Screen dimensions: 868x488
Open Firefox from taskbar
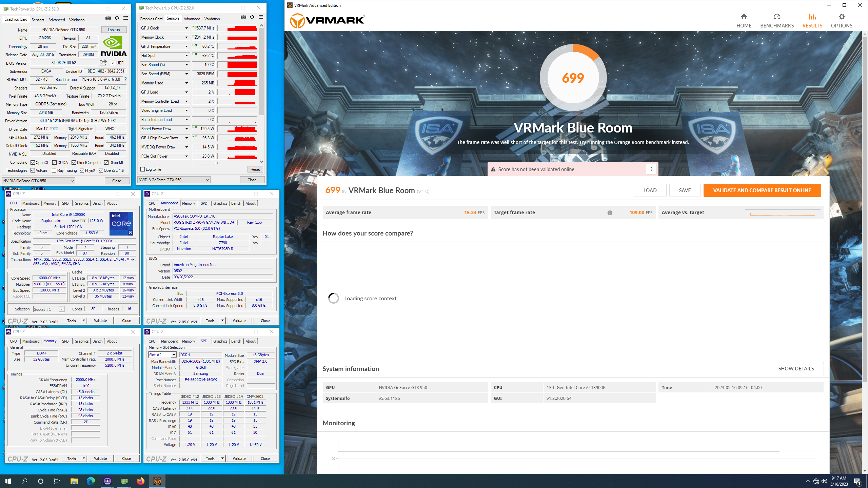coord(140,481)
